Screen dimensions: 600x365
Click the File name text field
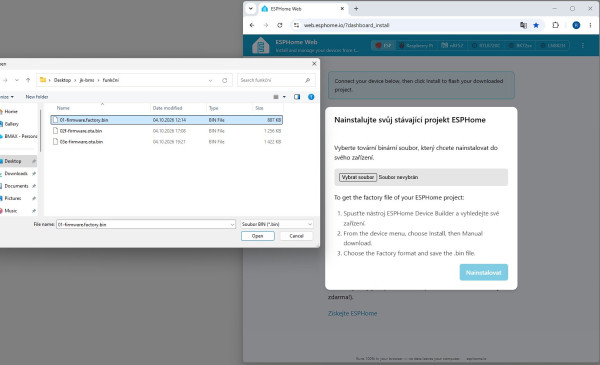[x=143, y=225]
